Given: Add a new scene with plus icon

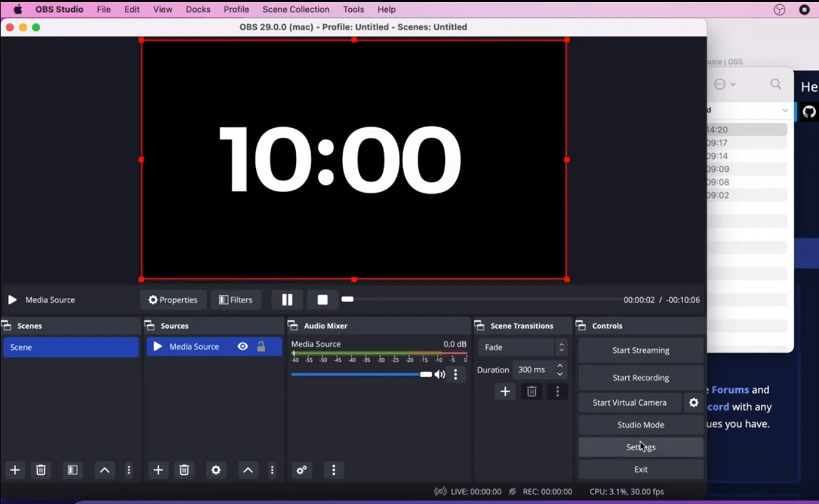Looking at the screenshot, I should pyautogui.click(x=15, y=470).
